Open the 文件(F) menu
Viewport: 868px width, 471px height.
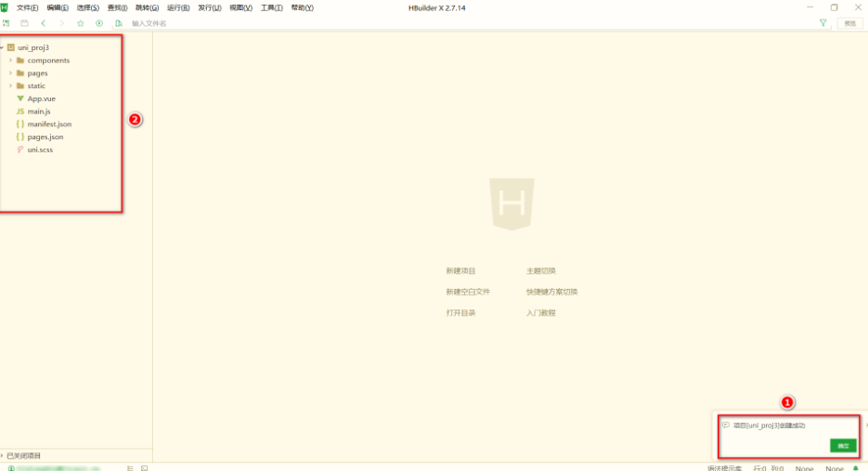(28, 7)
